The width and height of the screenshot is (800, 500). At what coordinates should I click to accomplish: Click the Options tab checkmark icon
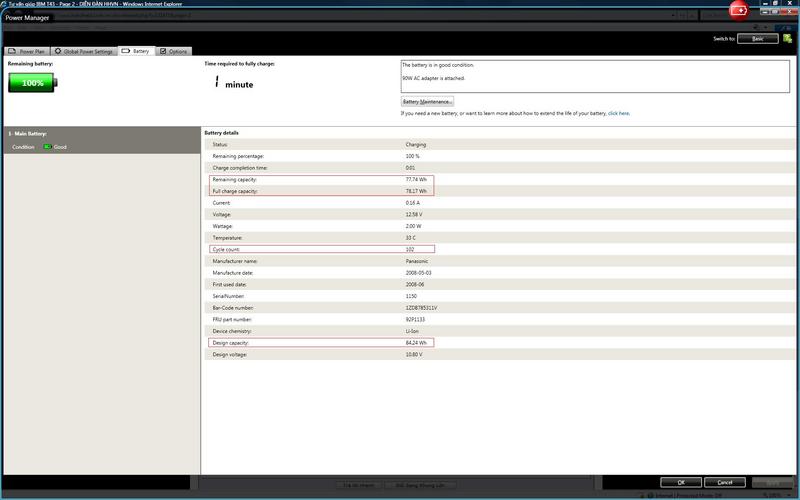pyautogui.click(x=164, y=51)
